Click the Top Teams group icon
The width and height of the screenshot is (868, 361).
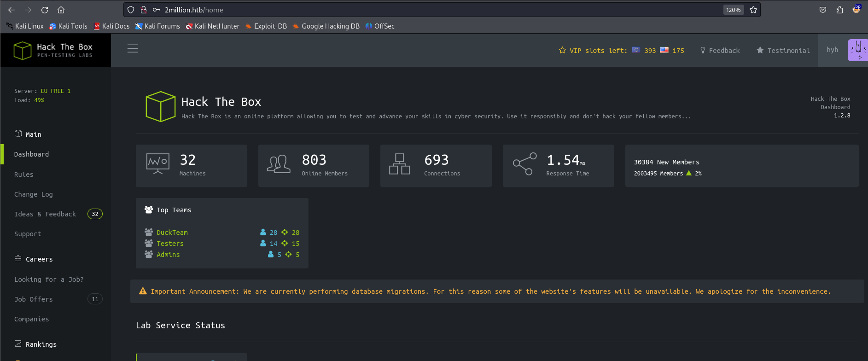149,210
